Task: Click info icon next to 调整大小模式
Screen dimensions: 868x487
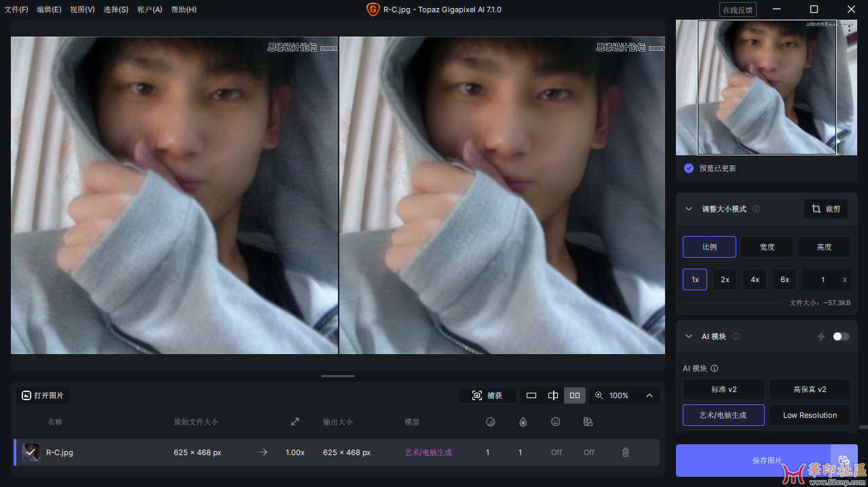Action: [757, 209]
